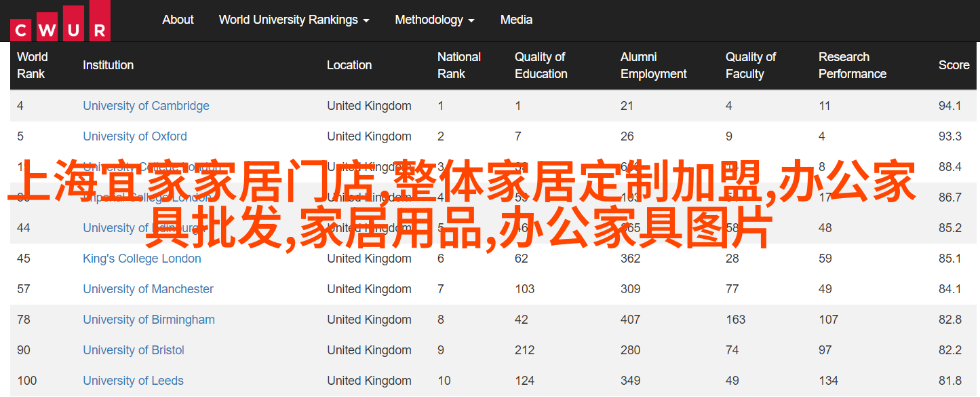Viewport: 980px width, 397px height.
Task: Click the Institution column header
Action: click(108, 65)
